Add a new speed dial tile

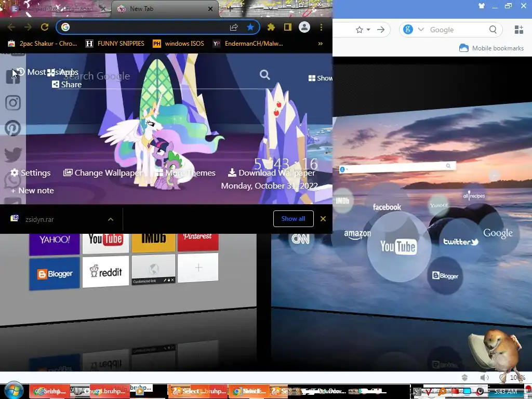(198, 268)
